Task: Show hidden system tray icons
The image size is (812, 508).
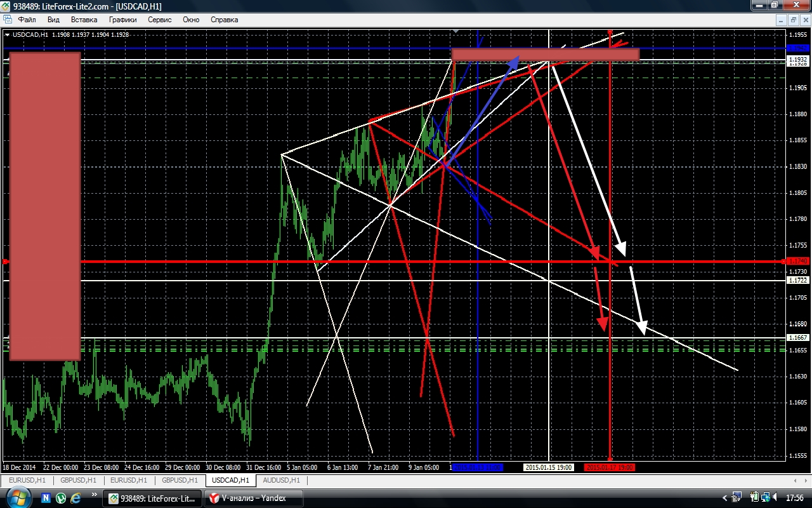Action: 725,498
